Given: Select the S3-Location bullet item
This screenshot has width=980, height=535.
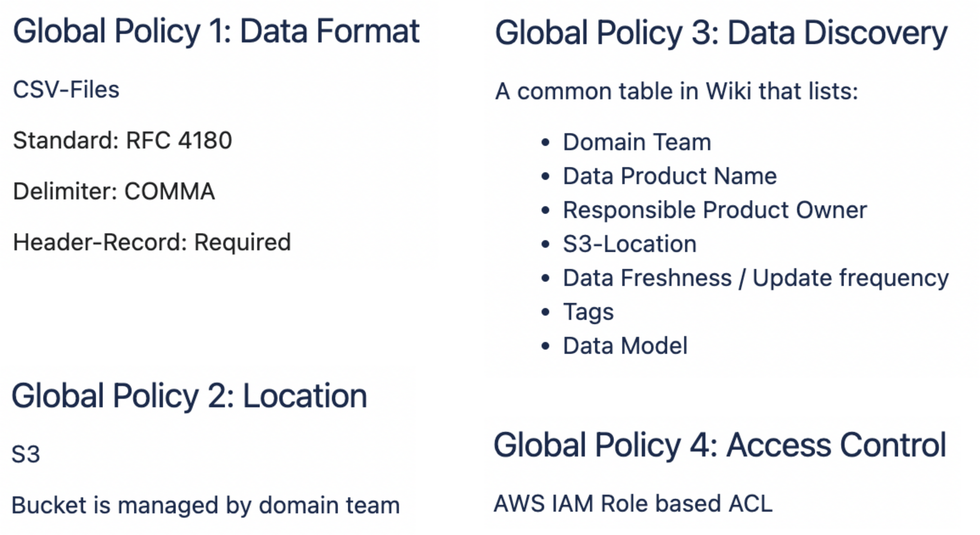Looking at the screenshot, I should pyautogui.click(x=629, y=244).
